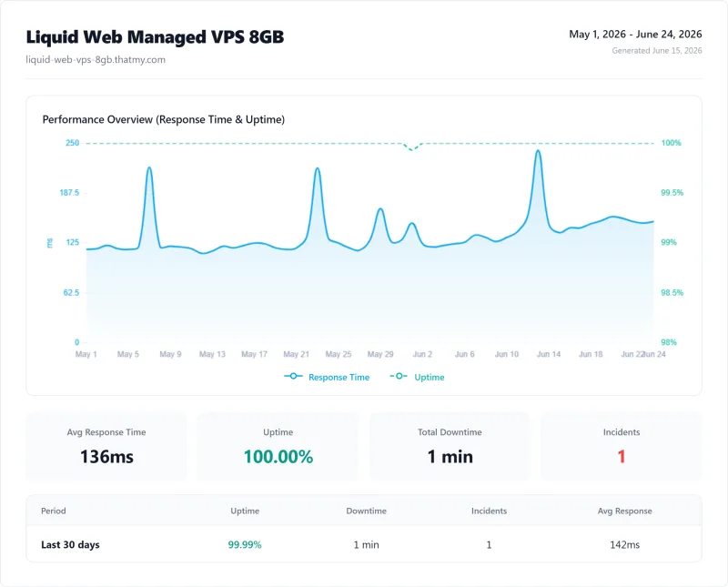Click the May 21 axis label
Viewport: 728px width, 587px height.
(297, 354)
